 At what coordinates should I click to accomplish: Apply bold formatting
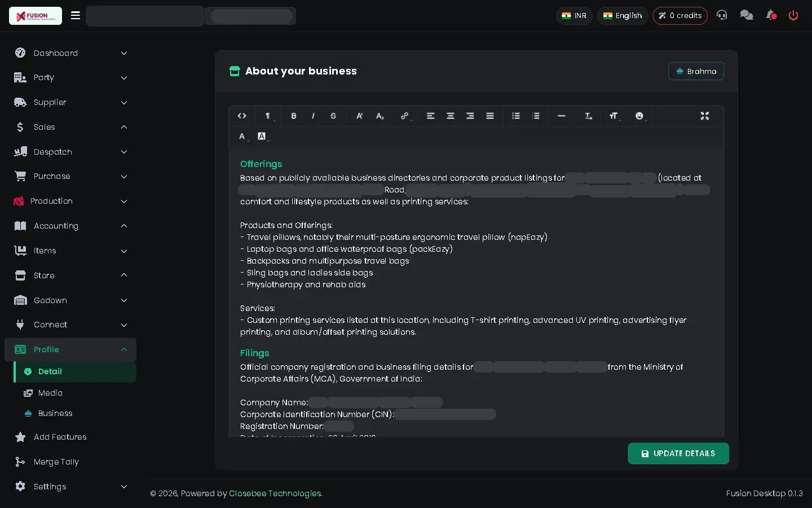293,116
